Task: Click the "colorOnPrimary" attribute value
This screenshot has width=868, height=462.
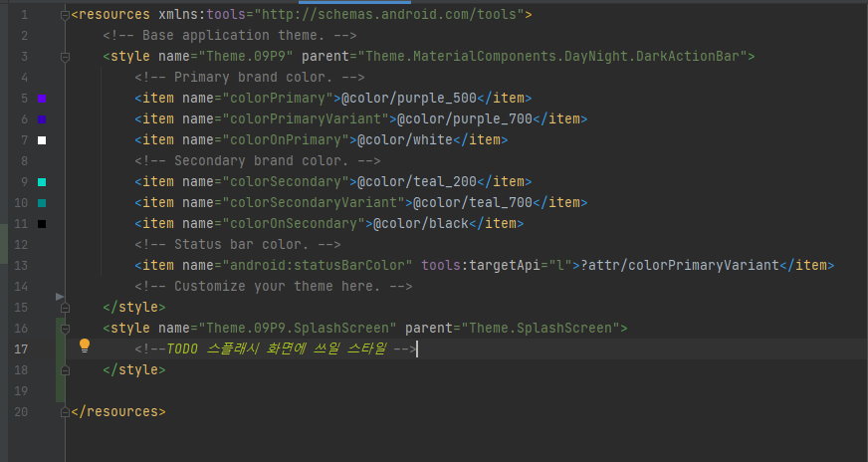Action: [286, 139]
